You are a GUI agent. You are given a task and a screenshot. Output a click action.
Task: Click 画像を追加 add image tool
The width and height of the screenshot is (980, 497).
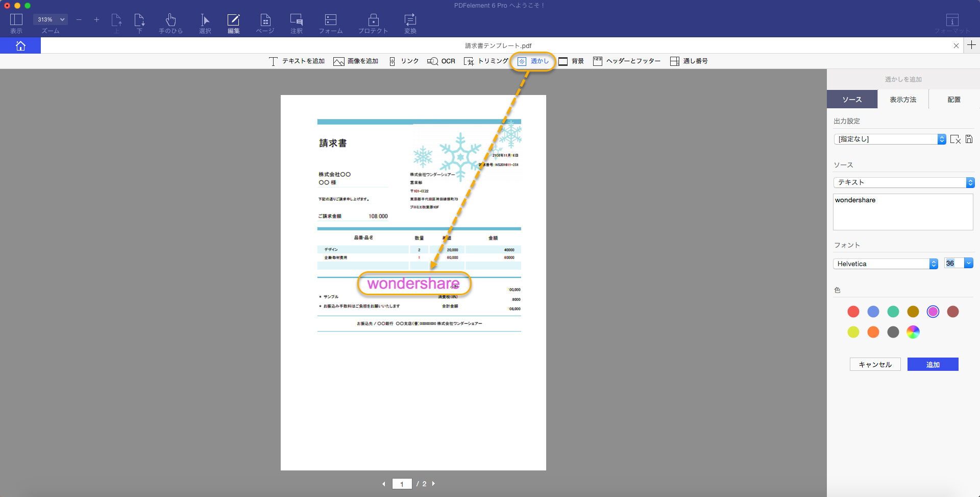pos(356,61)
